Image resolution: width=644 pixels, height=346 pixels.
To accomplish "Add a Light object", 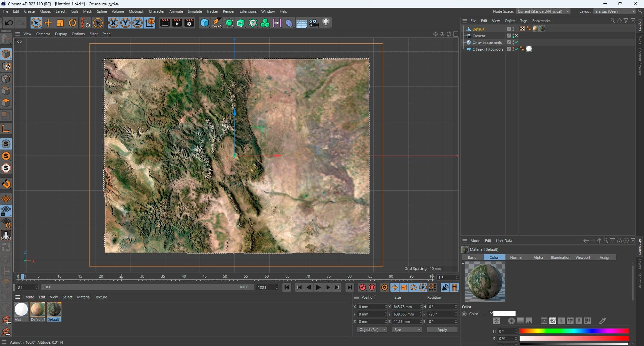I will (326, 23).
